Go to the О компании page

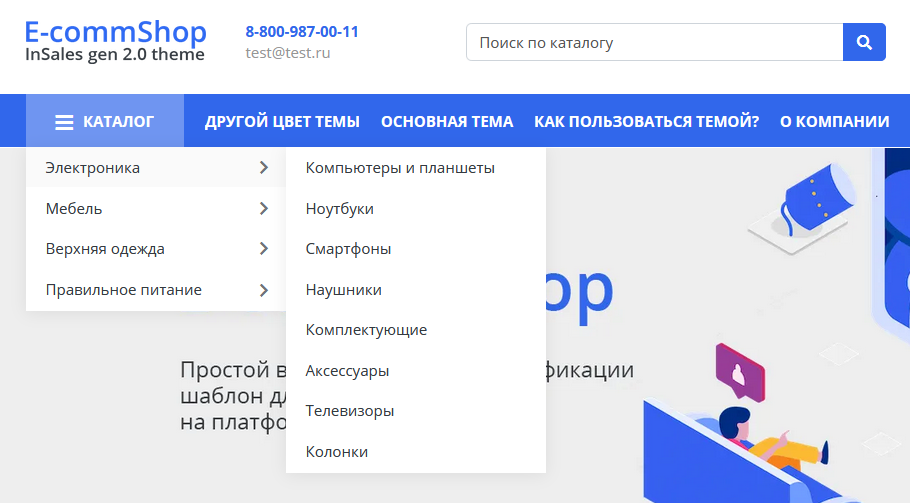coord(834,122)
